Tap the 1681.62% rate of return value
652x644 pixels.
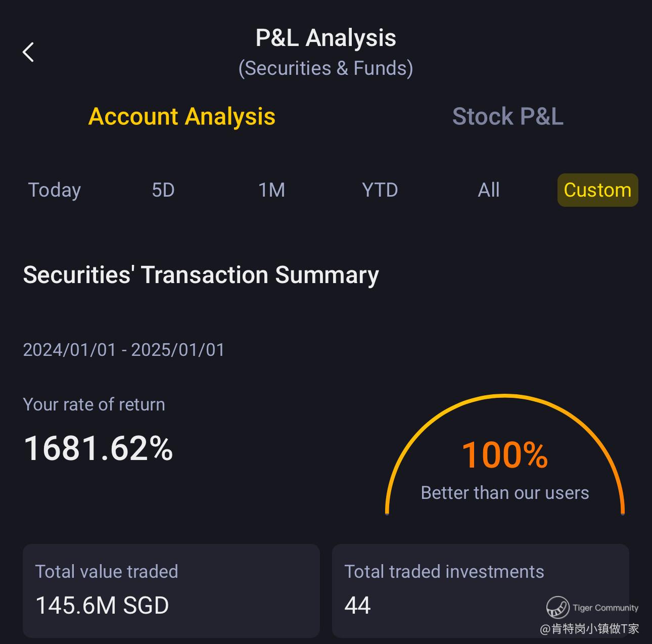click(99, 448)
